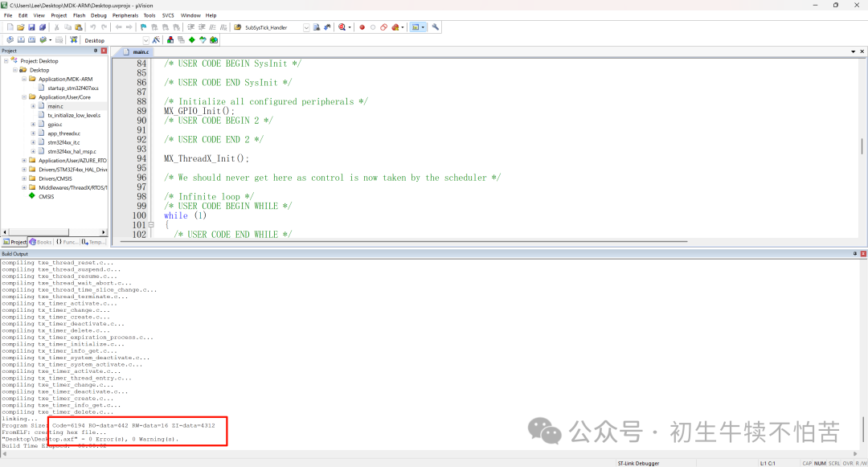Select the CMSIS component tree item
This screenshot has height=467, width=868.
pyautogui.click(x=46, y=196)
